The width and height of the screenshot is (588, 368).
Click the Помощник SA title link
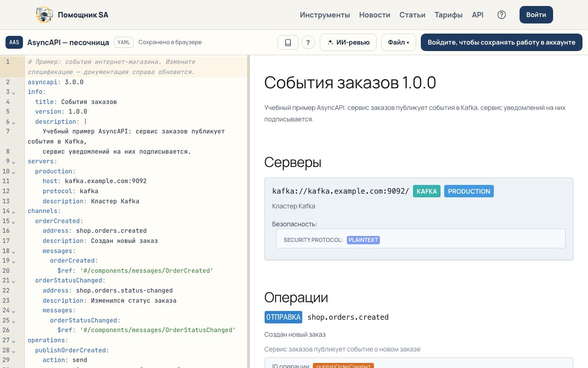click(83, 15)
